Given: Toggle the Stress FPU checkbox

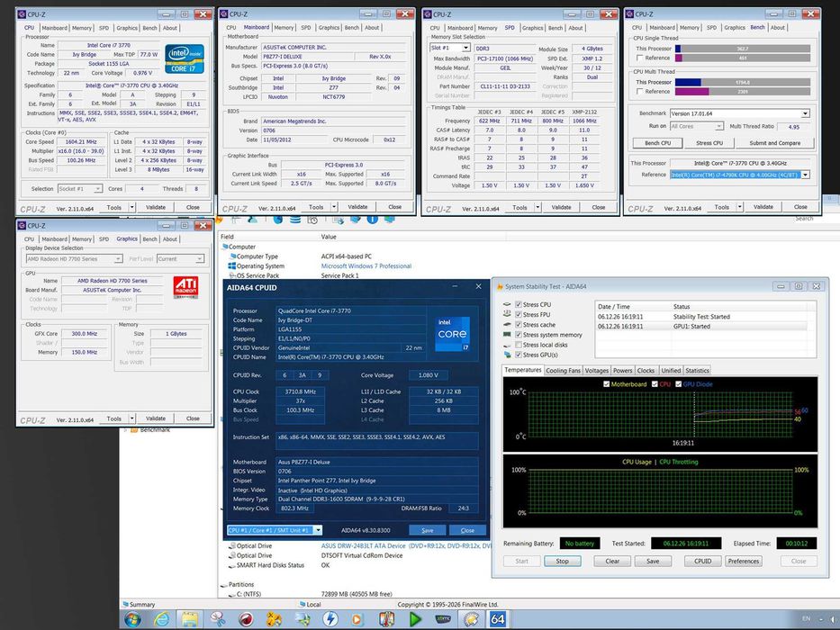Looking at the screenshot, I should [x=518, y=314].
